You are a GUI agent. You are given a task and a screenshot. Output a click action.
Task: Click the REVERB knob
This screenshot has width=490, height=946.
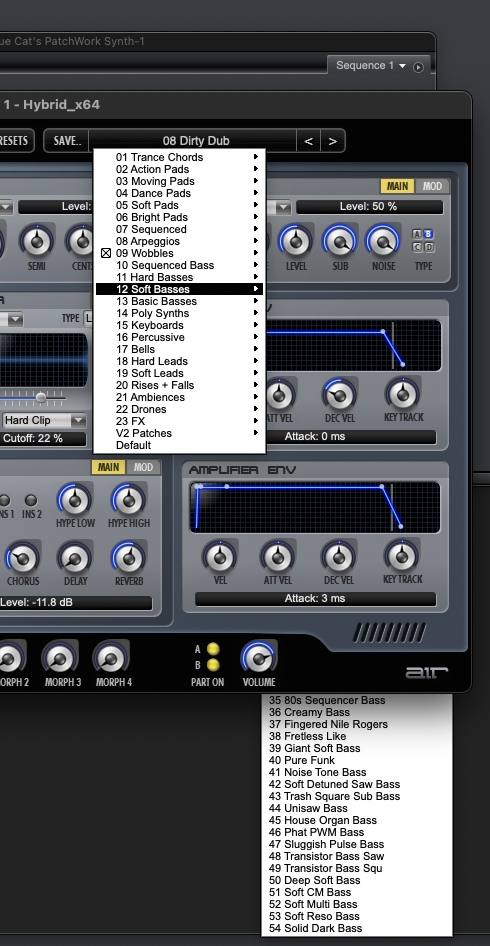coord(129,557)
